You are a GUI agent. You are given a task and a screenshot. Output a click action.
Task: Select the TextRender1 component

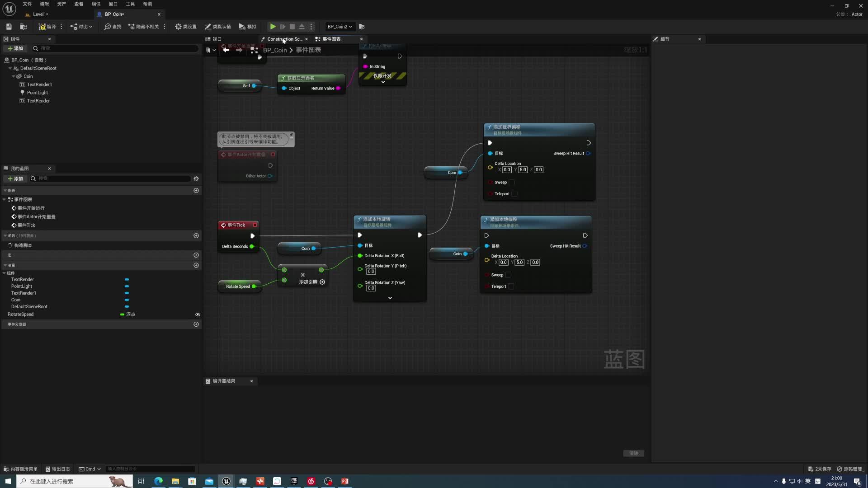(x=39, y=84)
